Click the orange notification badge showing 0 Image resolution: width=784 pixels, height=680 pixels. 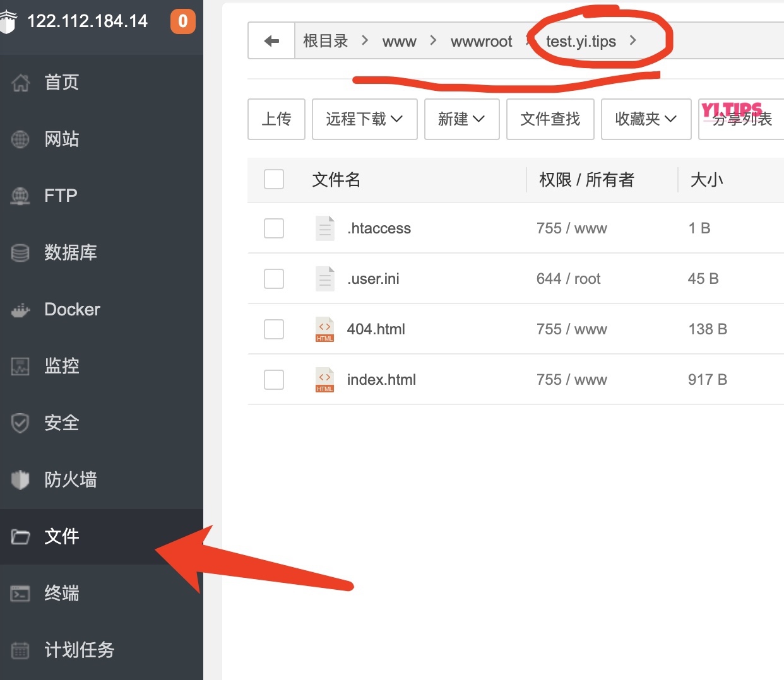click(x=183, y=21)
